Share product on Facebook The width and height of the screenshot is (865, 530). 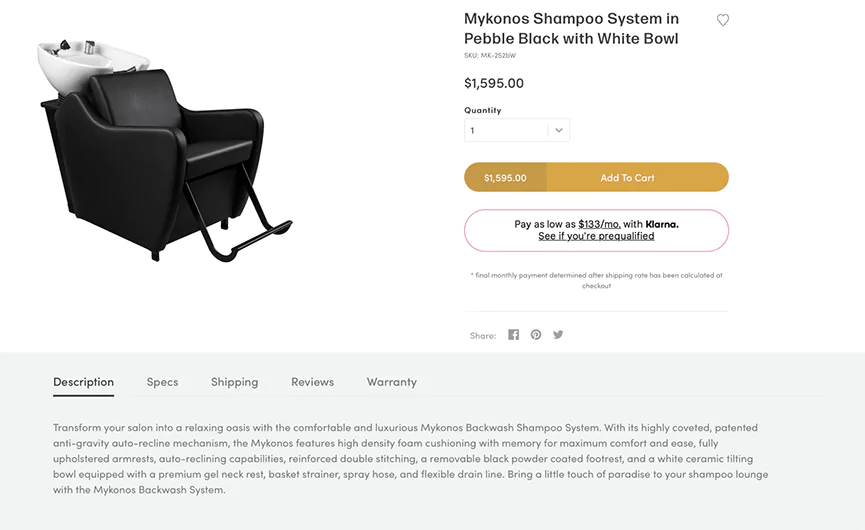point(513,335)
